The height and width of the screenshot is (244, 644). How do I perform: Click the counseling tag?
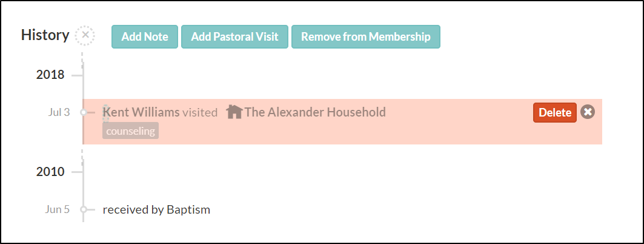pyautogui.click(x=131, y=131)
